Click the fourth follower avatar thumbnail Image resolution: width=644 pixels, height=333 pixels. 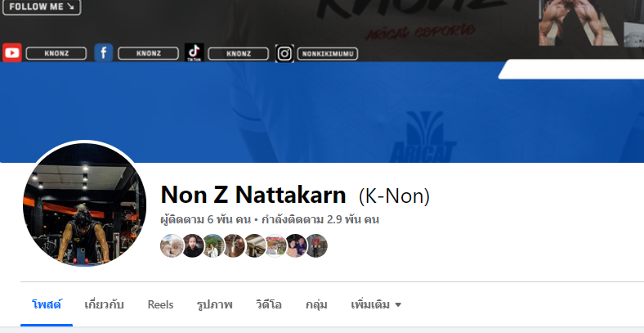pyautogui.click(x=234, y=245)
